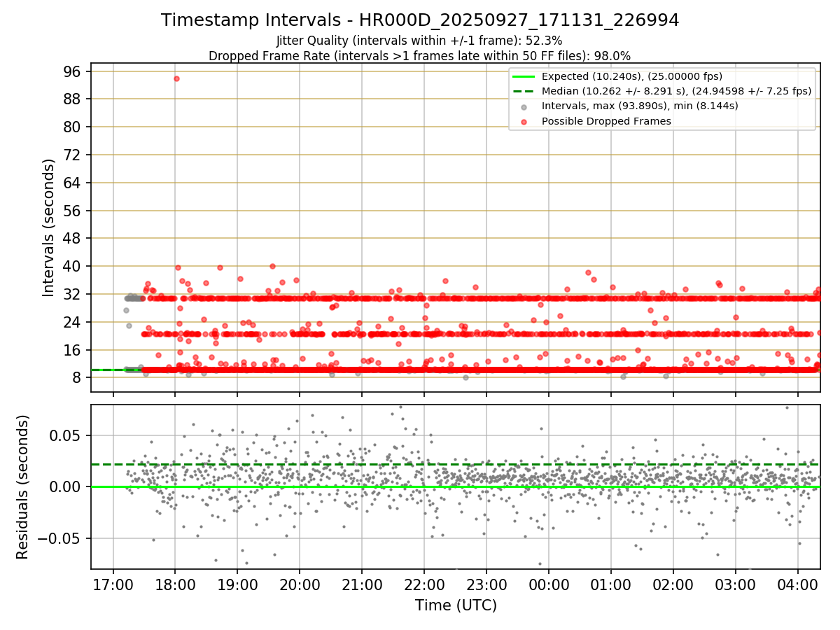840x630 pixels.
Task: Click the 'Possible Dropped Frames' legend entry
Action: tap(607, 121)
